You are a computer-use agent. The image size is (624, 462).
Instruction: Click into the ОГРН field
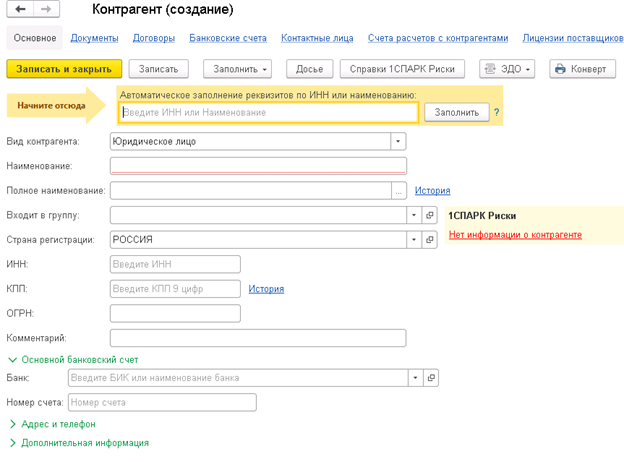[x=175, y=314]
